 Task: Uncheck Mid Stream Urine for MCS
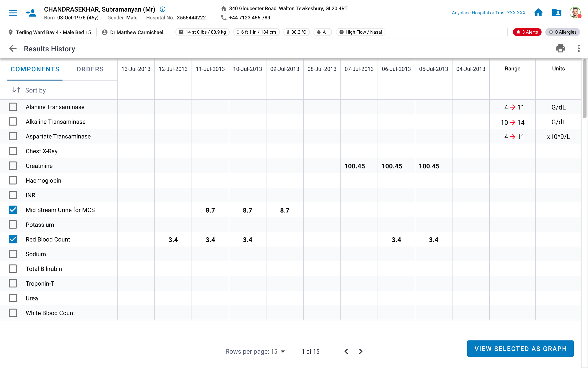[x=13, y=210]
